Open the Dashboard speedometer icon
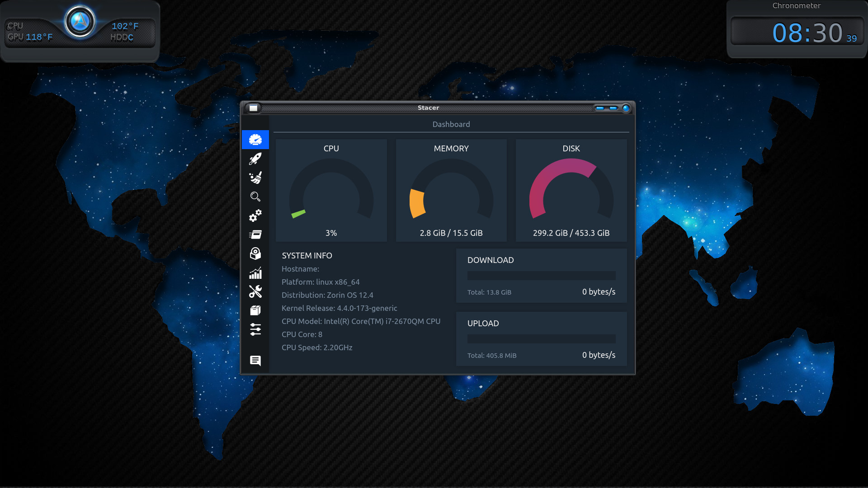868x488 pixels. [255, 140]
